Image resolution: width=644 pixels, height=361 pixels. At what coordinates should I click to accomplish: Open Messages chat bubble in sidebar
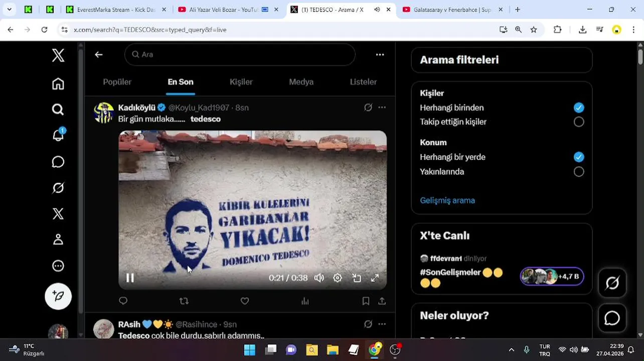coord(58,161)
